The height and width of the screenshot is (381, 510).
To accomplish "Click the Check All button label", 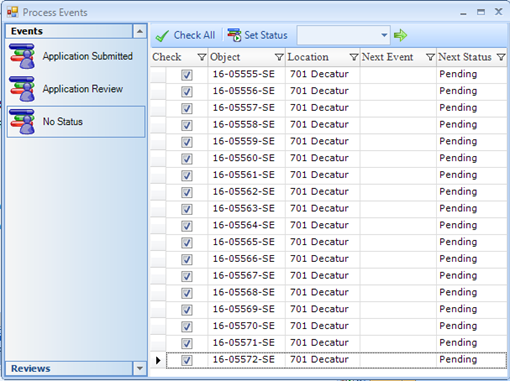I will click(x=194, y=35).
